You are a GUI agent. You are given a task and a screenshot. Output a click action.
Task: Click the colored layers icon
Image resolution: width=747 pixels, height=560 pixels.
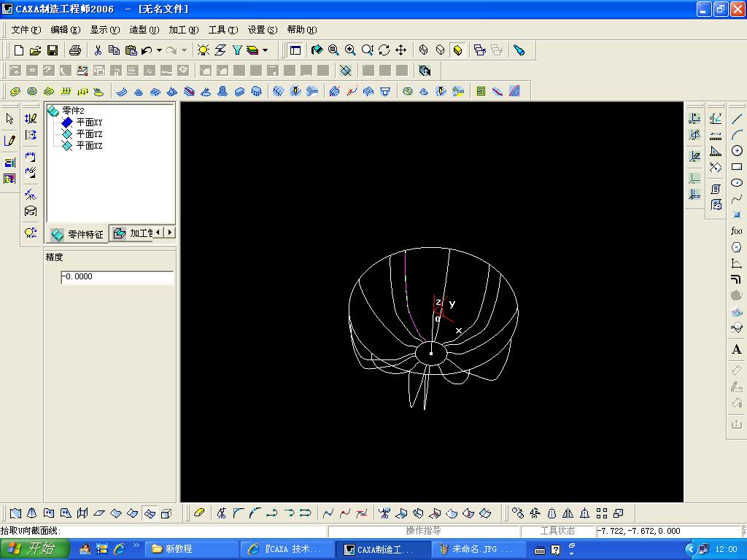[x=252, y=50]
